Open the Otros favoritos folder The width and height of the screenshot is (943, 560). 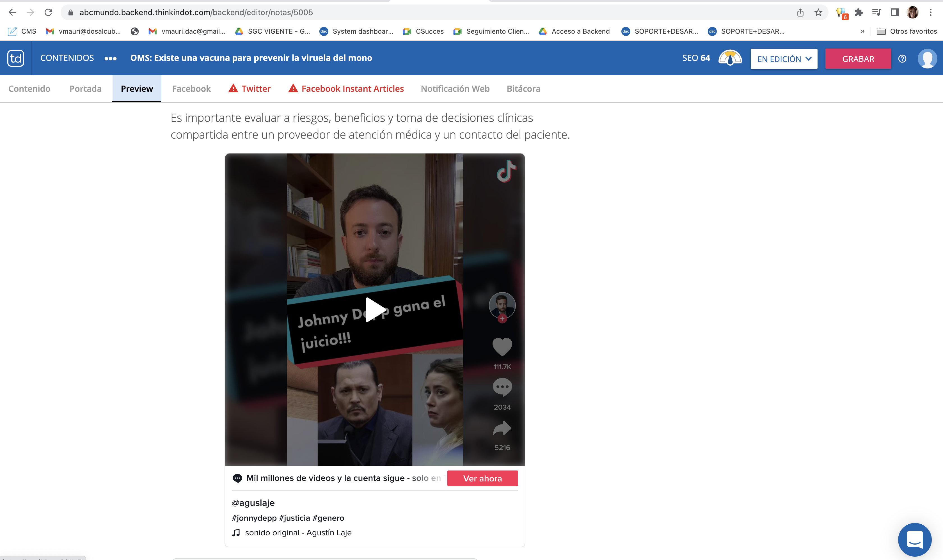point(907,31)
